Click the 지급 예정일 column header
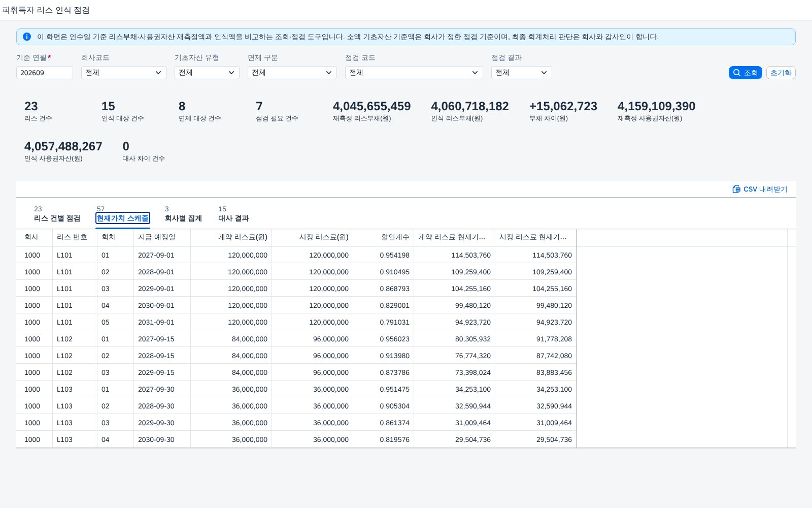 (162, 237)
